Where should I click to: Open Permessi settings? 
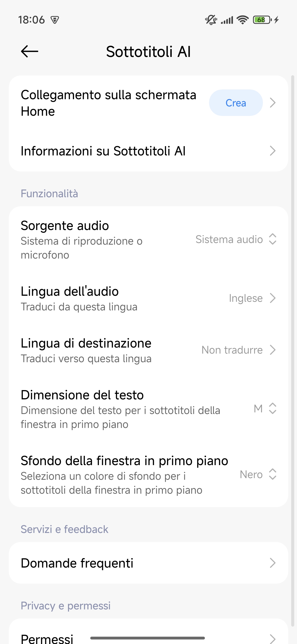tap(47, 638)
